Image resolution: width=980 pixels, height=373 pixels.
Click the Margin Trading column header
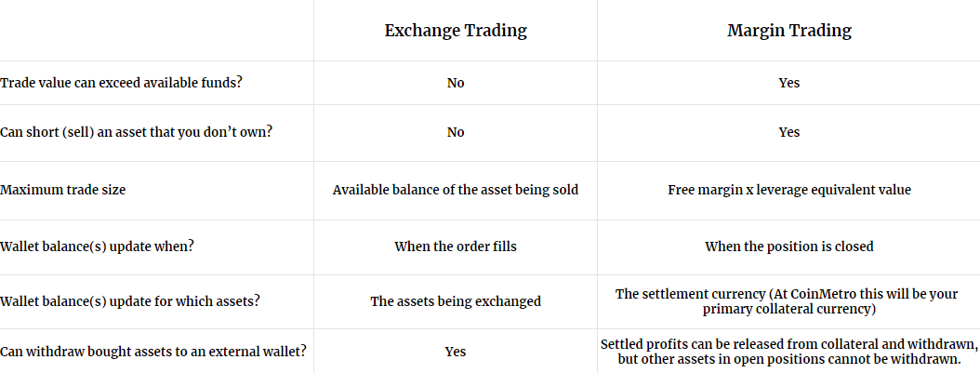click(789, 31)
